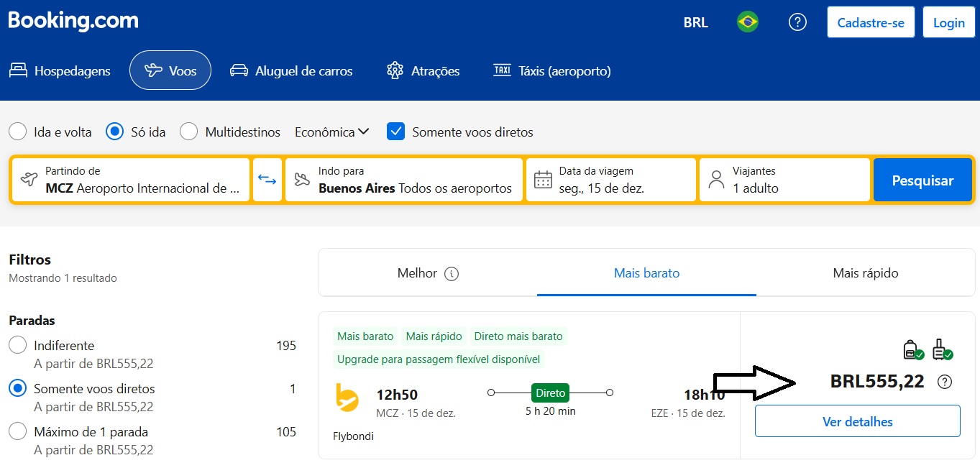
Task: Select the Multidestinos trip option
Action: (189, 132)
